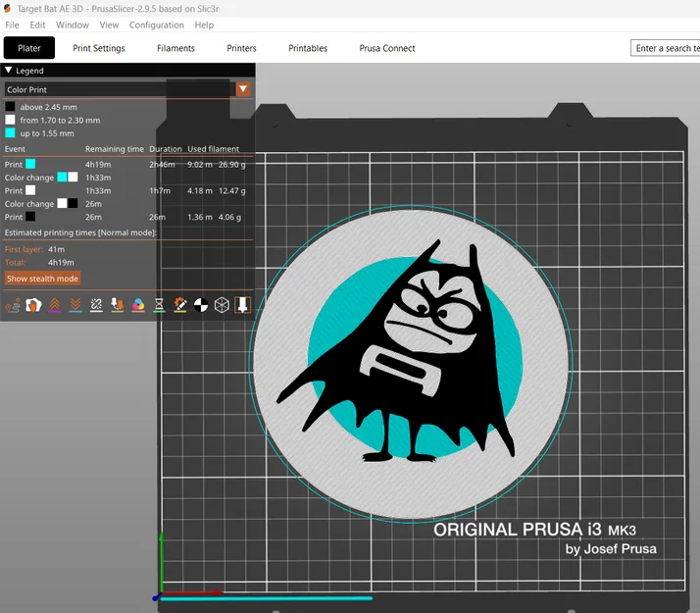This screenshot has height=613, width=700.
Task: Open the File menu
Action: [12, 25]
